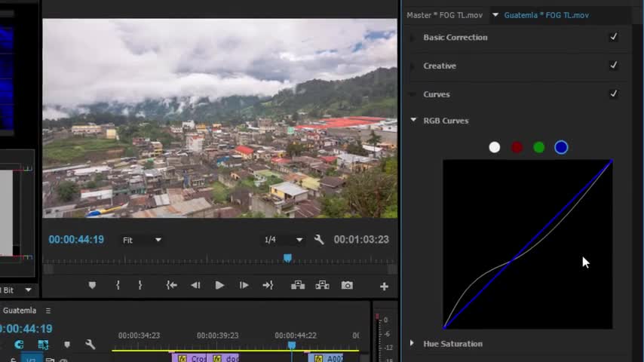Open the Fit zoom level dropdown
Image resolution: width=644 pixels, height=362 pixels.
[x=141, y=240]
